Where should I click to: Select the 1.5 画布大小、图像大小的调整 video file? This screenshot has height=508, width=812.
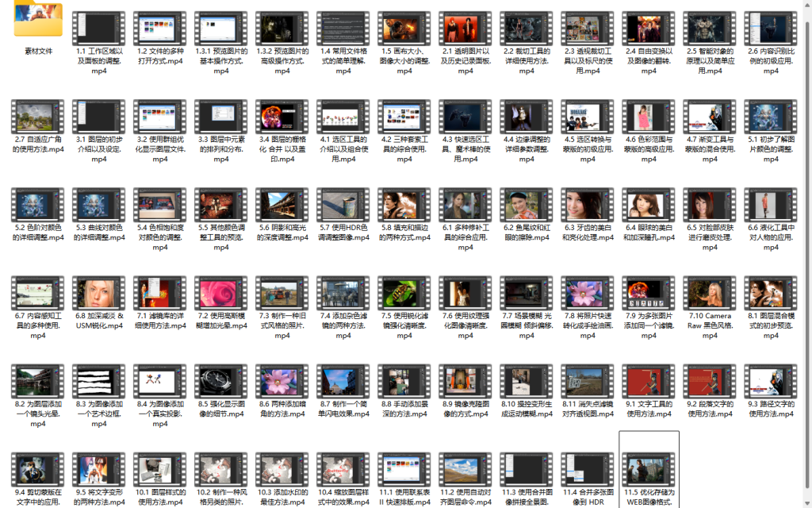tap(404, 29)
